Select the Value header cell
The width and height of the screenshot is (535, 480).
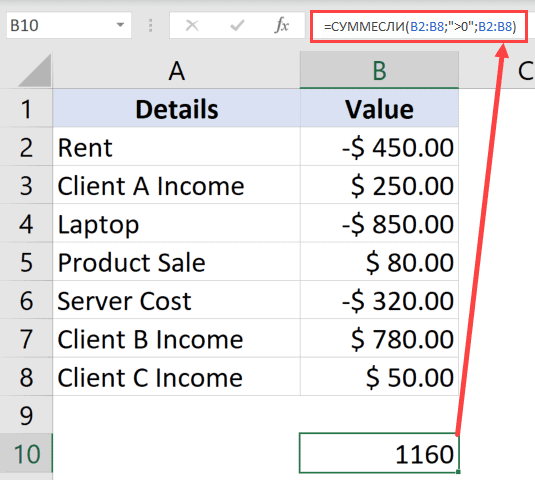(x=379, y=108)
